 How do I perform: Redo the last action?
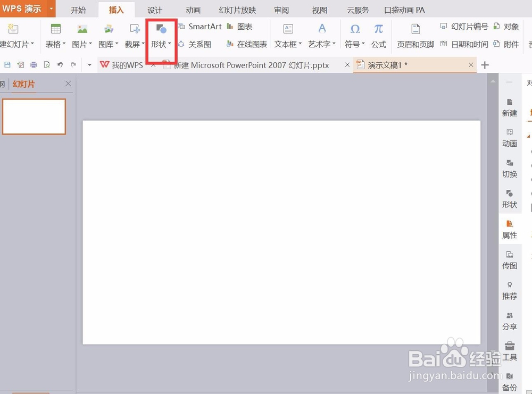pos(73,64)
